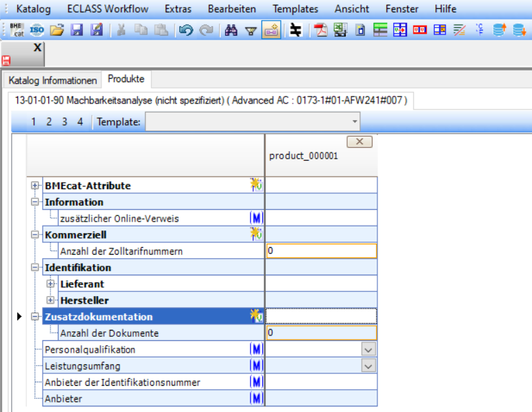The image size is (532, 412).
Task: Select the Produkte tab
Action: [x=126, y=79]
